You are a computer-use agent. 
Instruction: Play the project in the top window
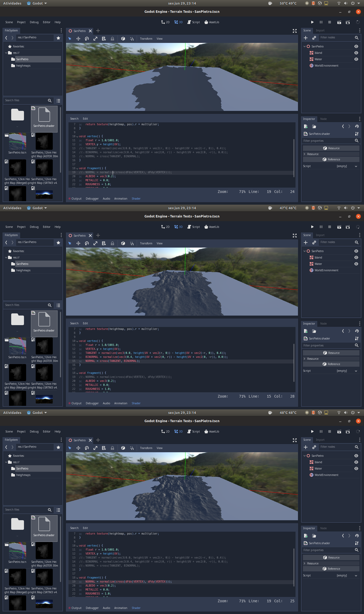(312, 22)
